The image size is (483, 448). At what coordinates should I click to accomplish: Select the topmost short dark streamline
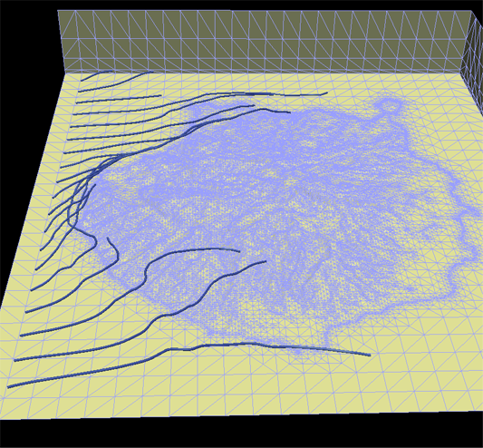click(x=96, y=75)
